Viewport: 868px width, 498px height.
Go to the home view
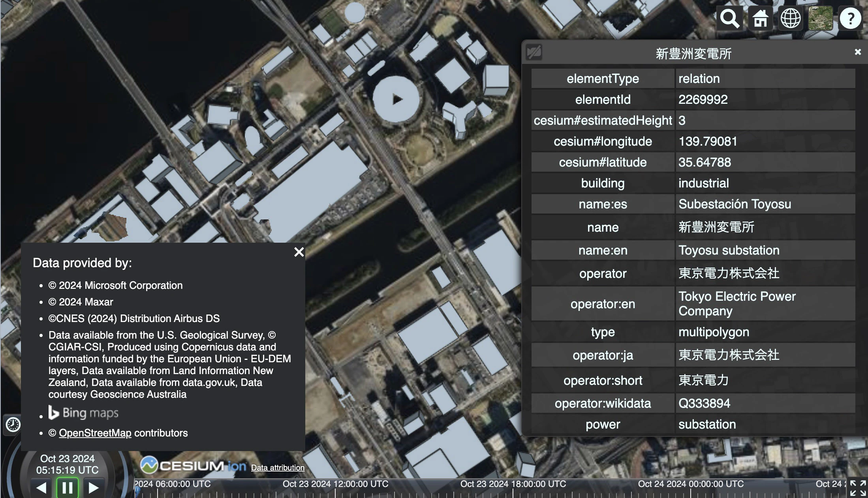click(760, 18)
